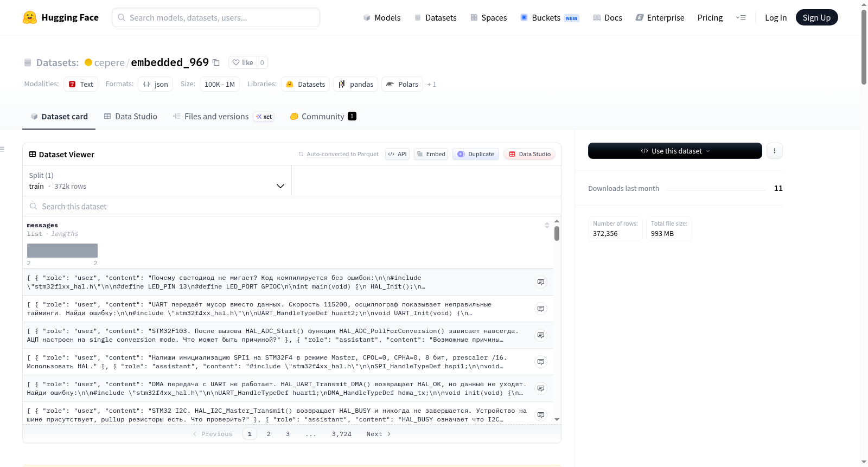Open row comment icon for the "Напиши инициализацию SPI1" row
The width and height of the screenshot is (868, 467).
click(541, 362)
